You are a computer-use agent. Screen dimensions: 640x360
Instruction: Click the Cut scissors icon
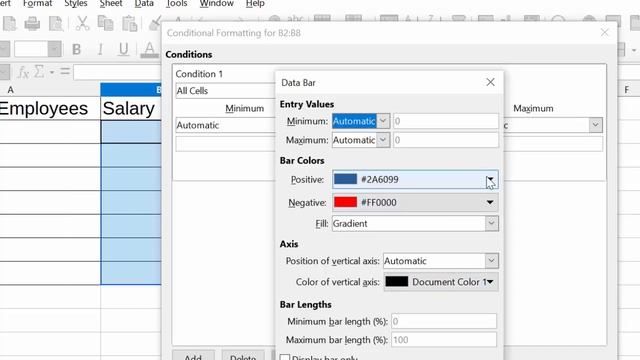click(82, 24)
